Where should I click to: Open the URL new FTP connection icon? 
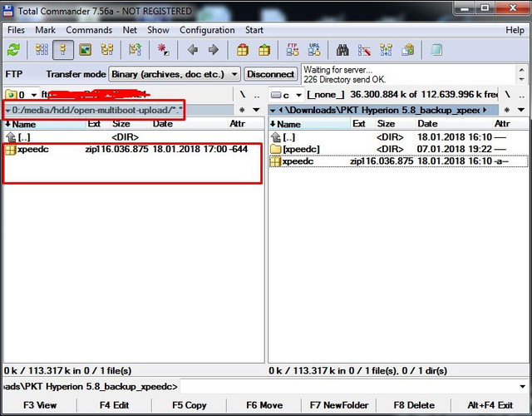314,50
